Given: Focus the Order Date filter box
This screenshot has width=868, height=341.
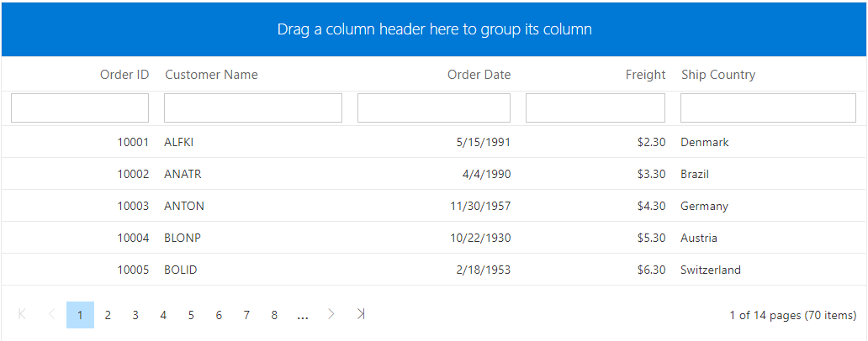Looking at the screenshot, I should click(434, 108).
